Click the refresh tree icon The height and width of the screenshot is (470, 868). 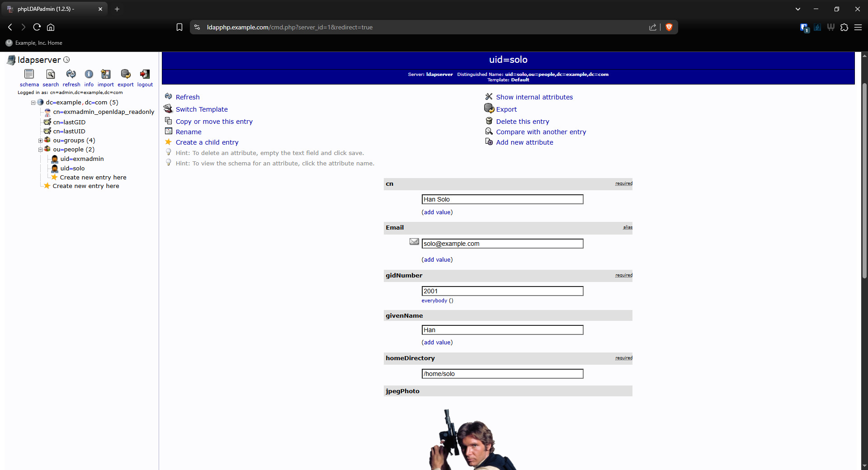coord(71,74)
